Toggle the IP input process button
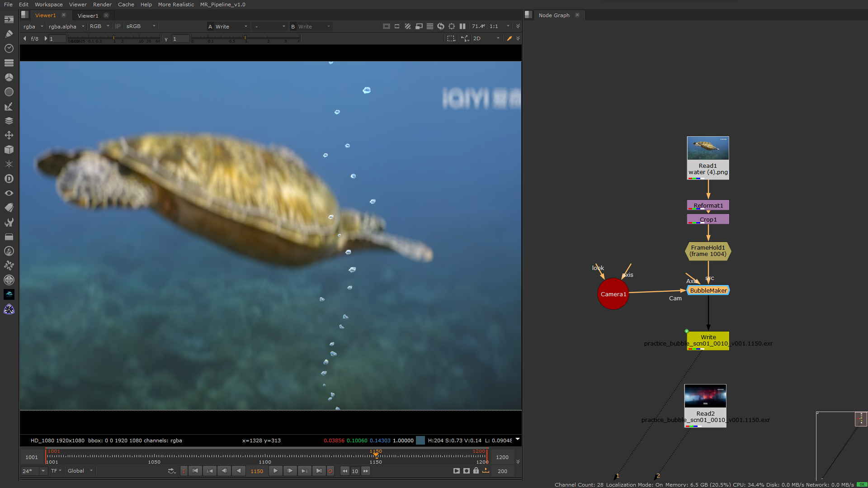Image resolution: width=868 pixels, height=488 pixels. coord(118,27)
